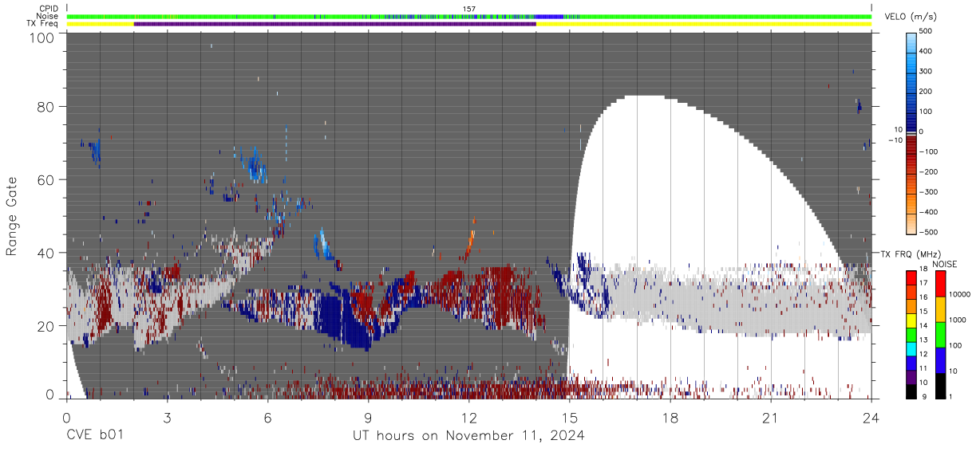Viewport: 980px width, 452px height.
Task: Click the 15 label on TX FRQ scale
Action: (924, 311)
